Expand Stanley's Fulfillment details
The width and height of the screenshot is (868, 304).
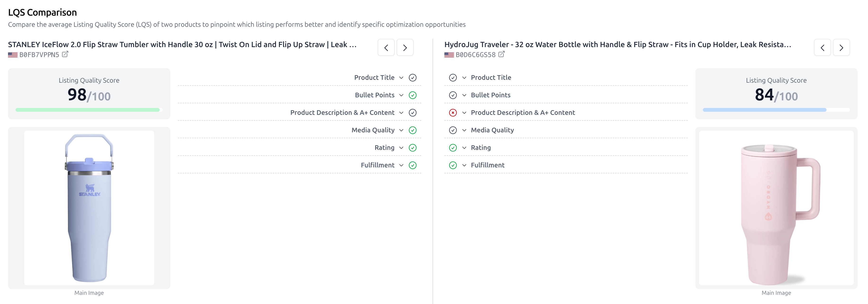point(401,165)
